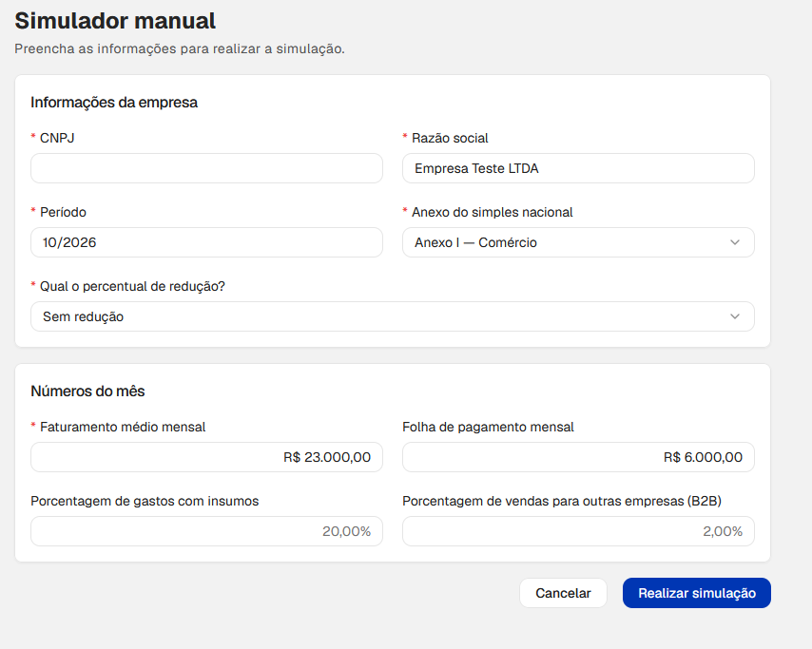Viewport: 812px width, 649px height.
Task: Click the Preencha as informações subtitle text
Action: click(x=179, y=48)
